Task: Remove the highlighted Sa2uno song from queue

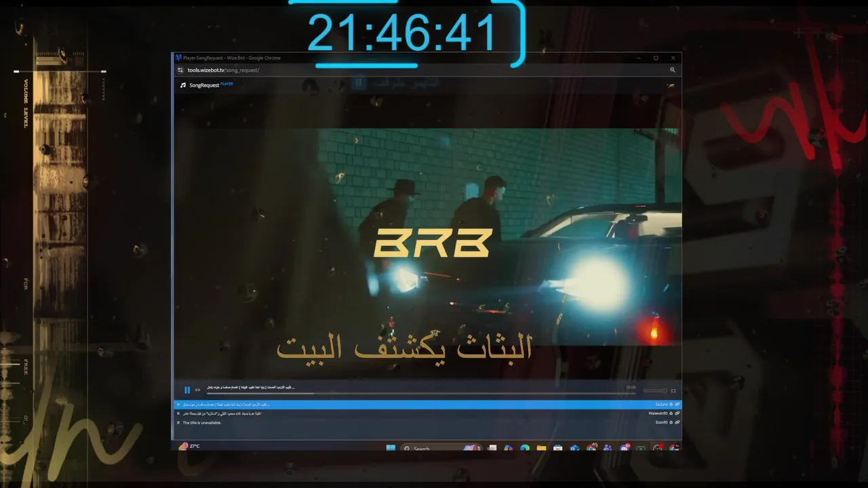Action: point(178,405)
